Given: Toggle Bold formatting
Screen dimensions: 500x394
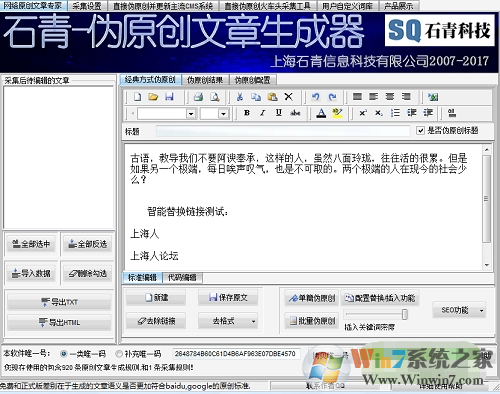Looking at the screenshot, I should 247,113.
